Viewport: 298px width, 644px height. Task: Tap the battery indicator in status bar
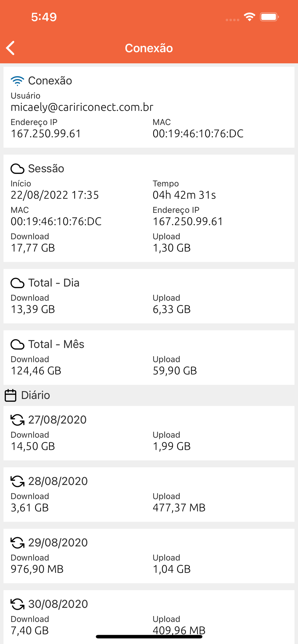(269, 17)
